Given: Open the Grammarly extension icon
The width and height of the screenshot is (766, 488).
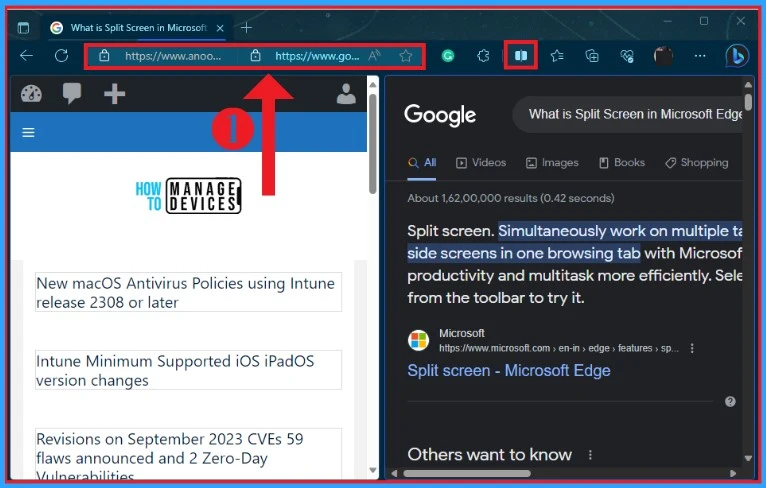Looking at the screenshot, I should point(448,56).
